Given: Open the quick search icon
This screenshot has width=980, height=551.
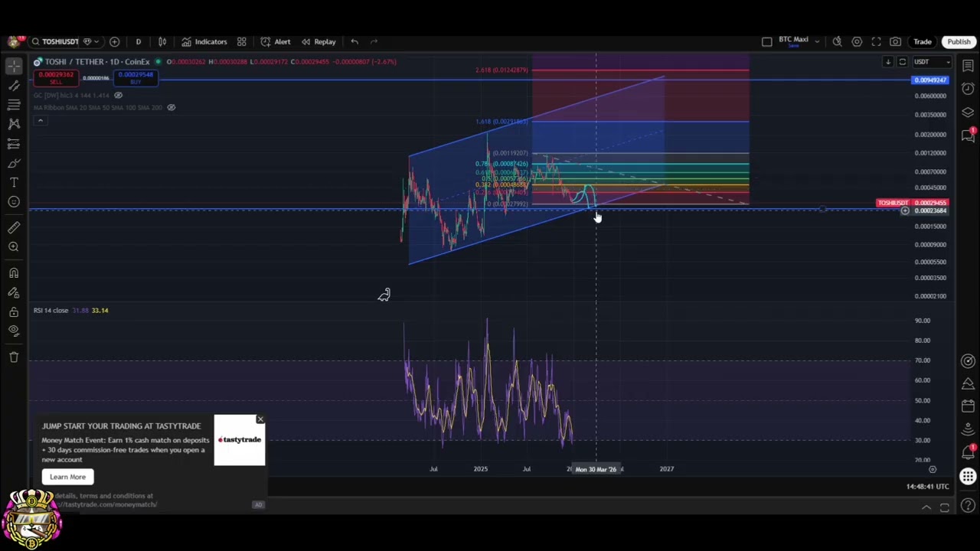Looking at the screenshot, I should coord(838,41).
